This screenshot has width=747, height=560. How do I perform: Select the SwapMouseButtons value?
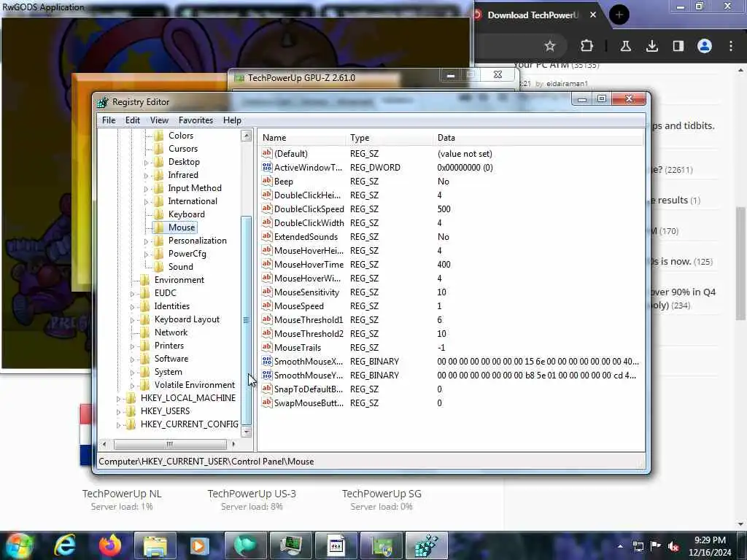tap(309, 402)
